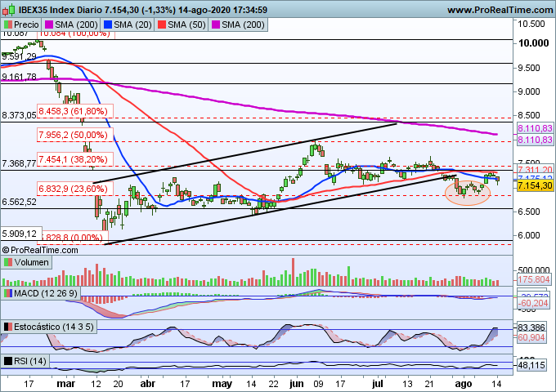Click the RSI indicator black icon
Screen dimensions: 556x392
[8, 361]
